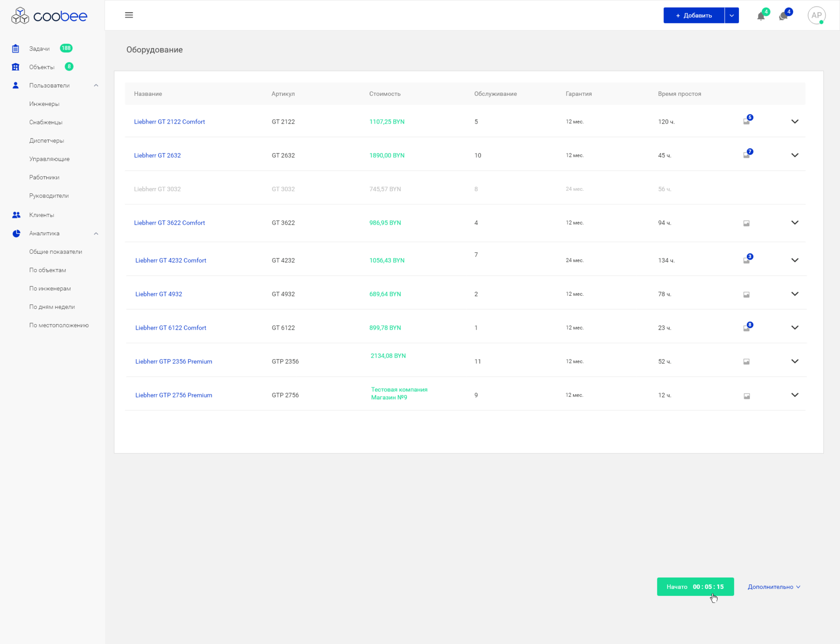The height and width of the screenshot is (644, 840).
Task: Open the Liebherr GT 4232 Comfort link
Action: pyautogui.click(x=171, y=260)
